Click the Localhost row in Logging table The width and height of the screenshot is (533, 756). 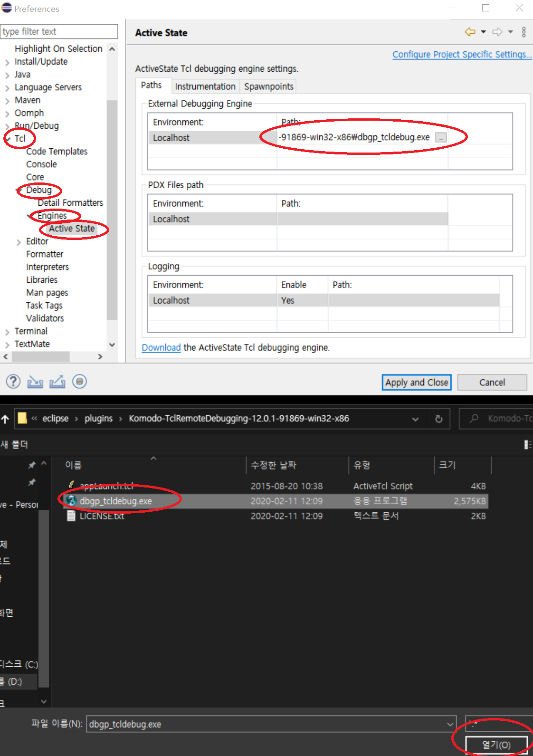324,300
